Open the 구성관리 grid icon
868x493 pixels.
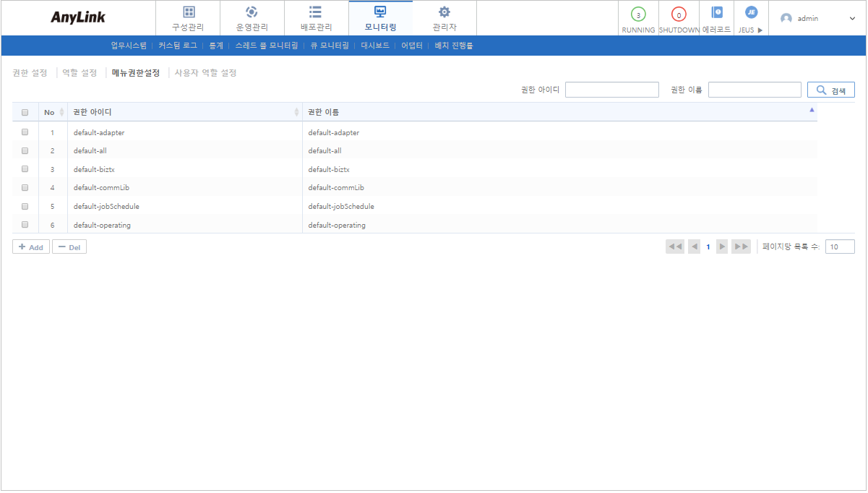coord(188,12)
